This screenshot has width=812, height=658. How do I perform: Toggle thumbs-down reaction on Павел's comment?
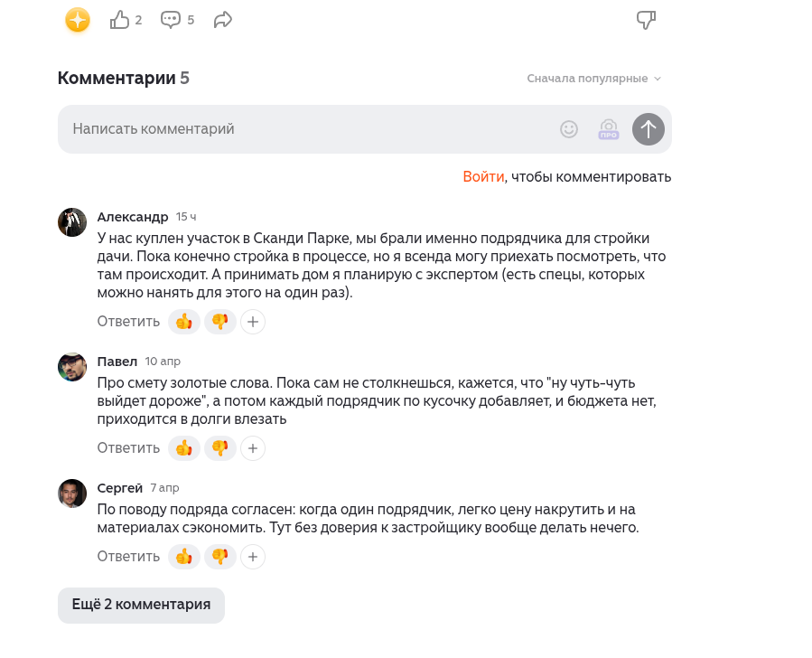[220, 448]
